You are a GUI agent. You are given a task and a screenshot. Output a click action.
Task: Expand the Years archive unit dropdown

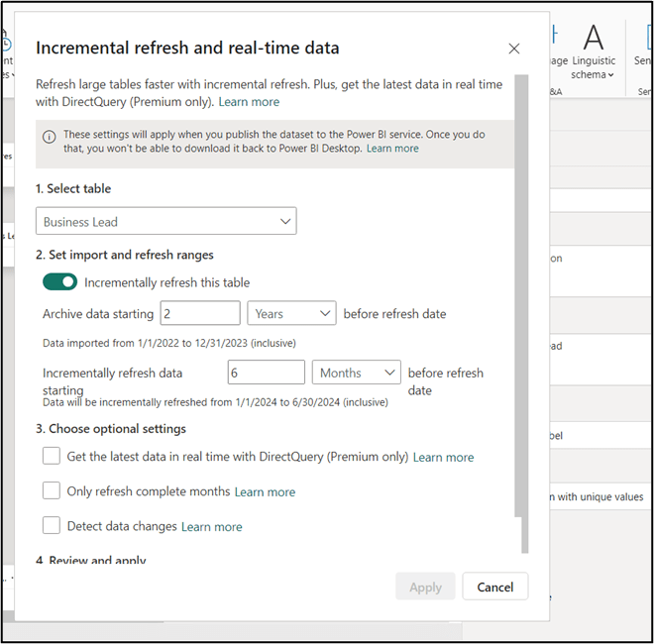pos(291,314)
